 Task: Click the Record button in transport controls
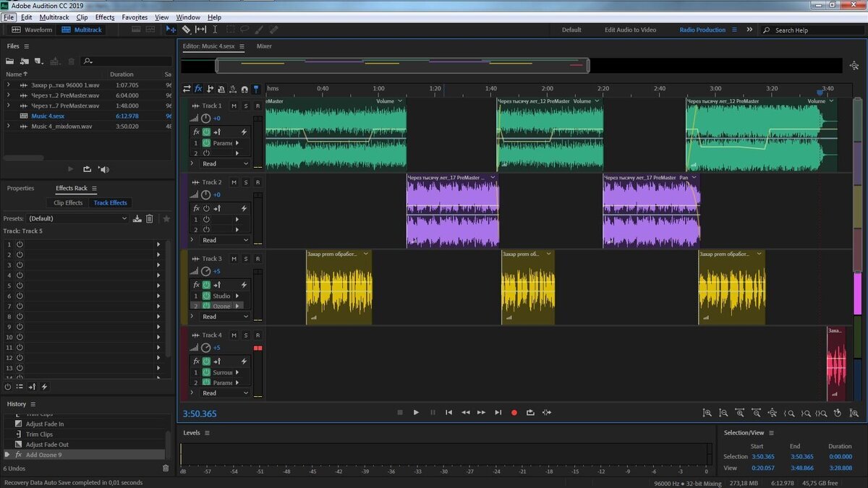(x=514, y=412)
